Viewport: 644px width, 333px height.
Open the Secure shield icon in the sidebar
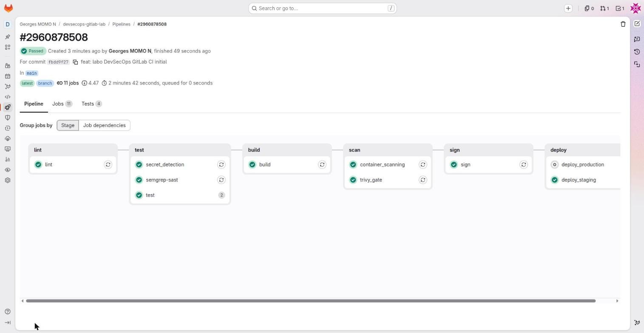7,118
